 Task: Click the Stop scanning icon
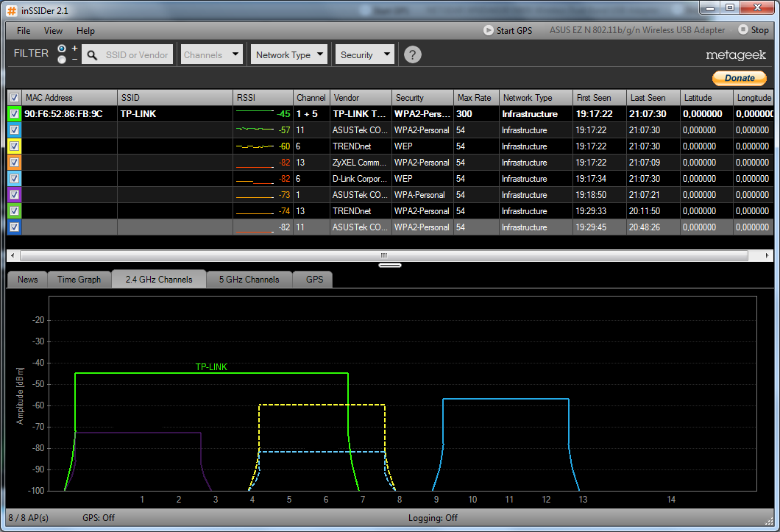coord(742,30)
